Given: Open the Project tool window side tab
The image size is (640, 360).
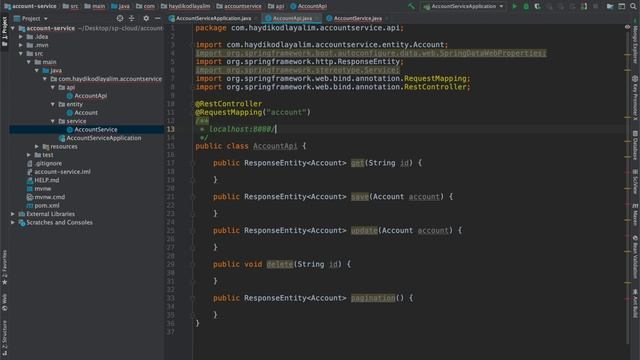Looking at the screenshot, I should (x=4, y=31).
